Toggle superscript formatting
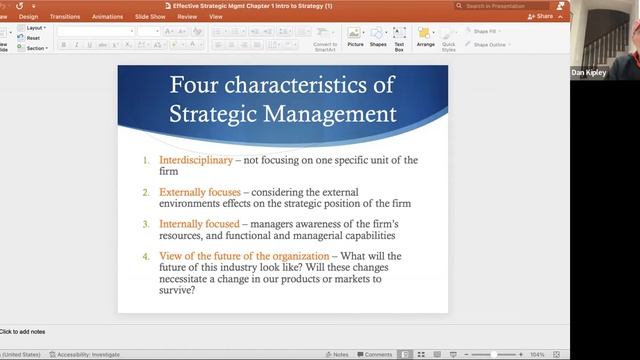 (x=116, y=45)
